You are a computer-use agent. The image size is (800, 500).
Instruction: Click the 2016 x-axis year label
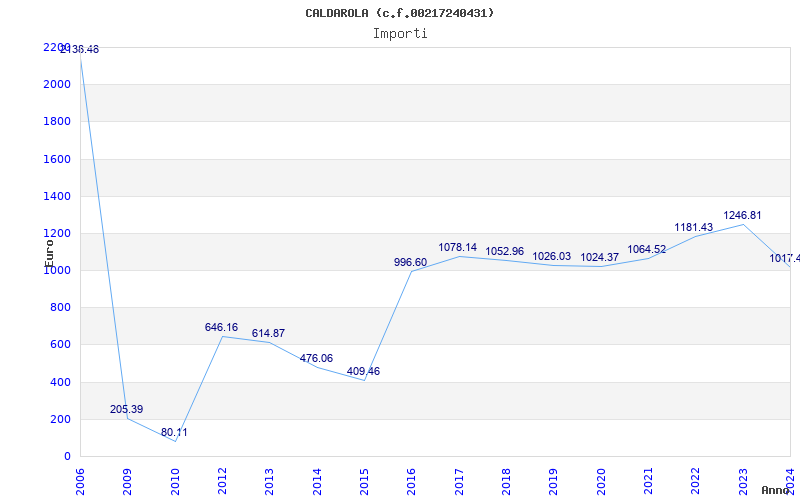point(411,482)
